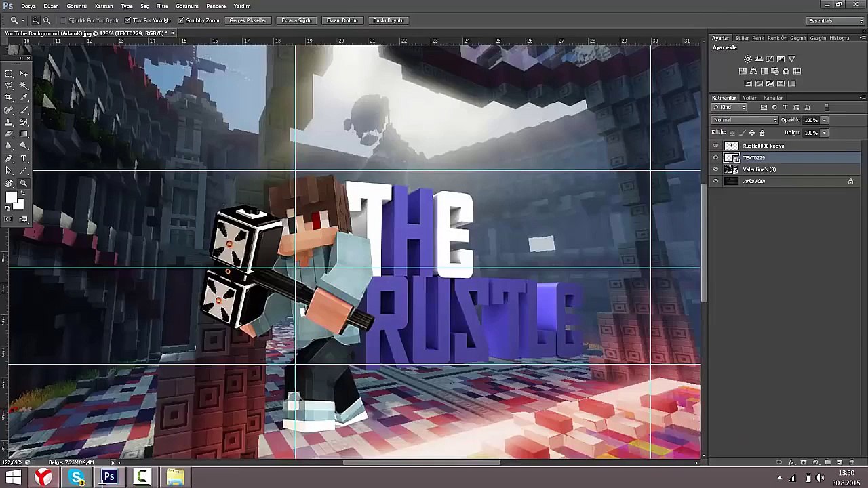Image resolution: width=868 pixels, height=488 pixels.
Task: Select the Clone Stamp tool
Action: pyautogui.click(x=9, y=122)
